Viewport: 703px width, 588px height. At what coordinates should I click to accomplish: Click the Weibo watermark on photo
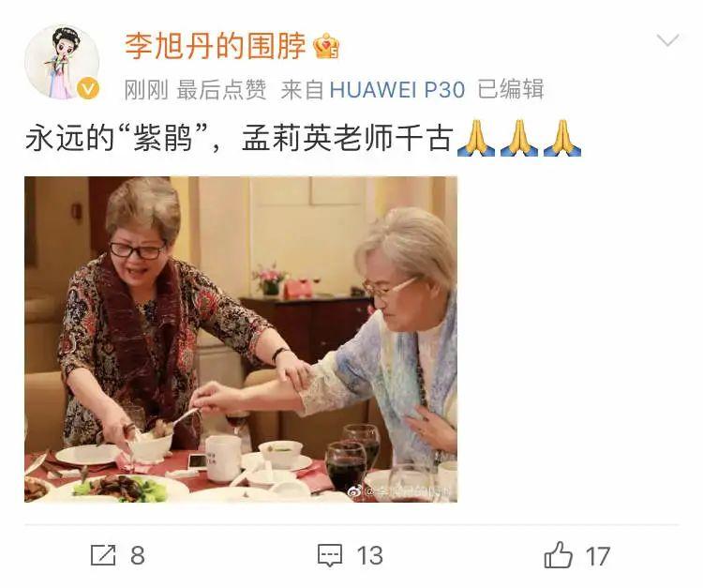pyautogui.click(x=401, y=491)
